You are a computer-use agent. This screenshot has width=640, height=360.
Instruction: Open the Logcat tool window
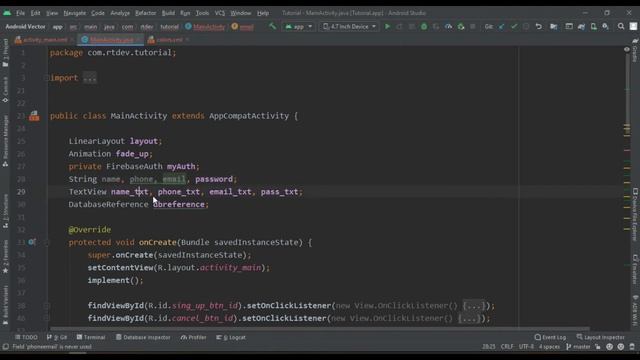(x=231, y=338)
